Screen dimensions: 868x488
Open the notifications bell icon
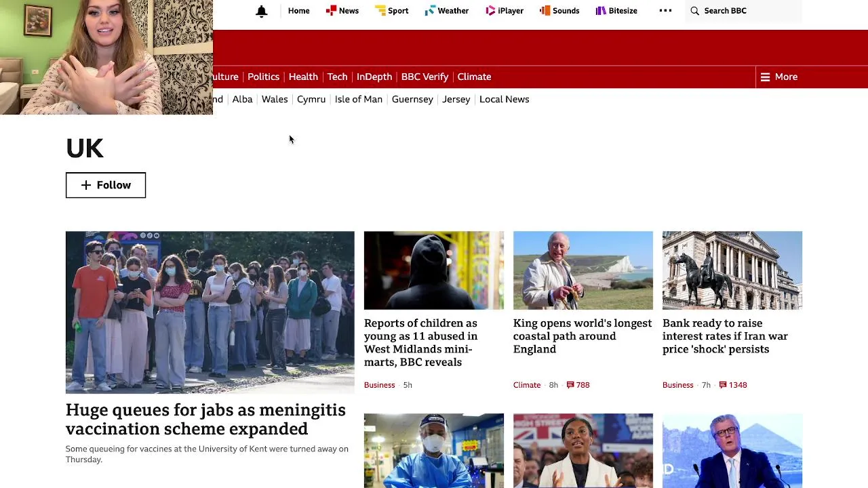coord(261,11)
